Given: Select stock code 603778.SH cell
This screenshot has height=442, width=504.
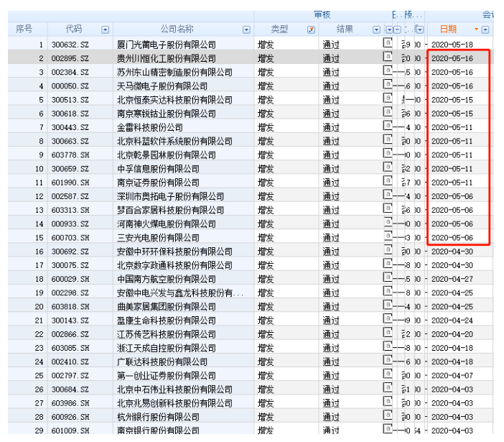Looking at the screenshot, I should click(75, 155).
